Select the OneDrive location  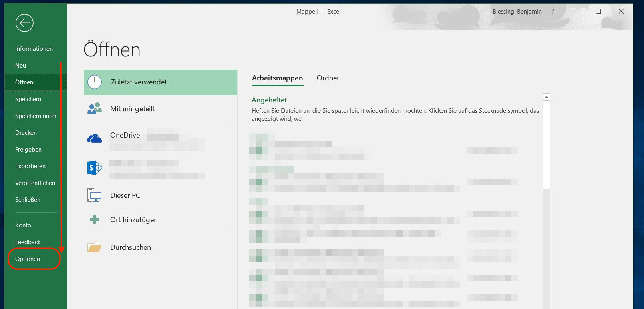(161, 139)
